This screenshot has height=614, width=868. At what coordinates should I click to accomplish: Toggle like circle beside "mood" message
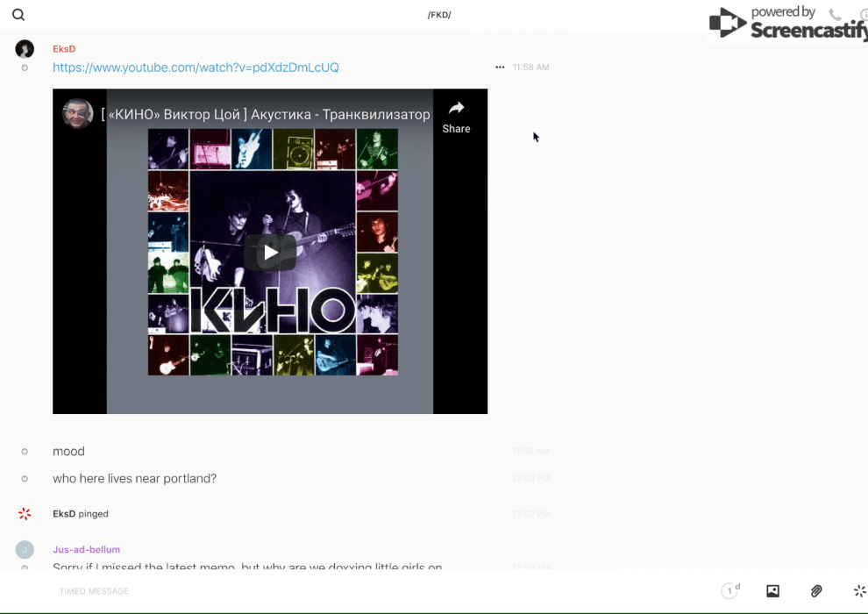pos(25,452)
